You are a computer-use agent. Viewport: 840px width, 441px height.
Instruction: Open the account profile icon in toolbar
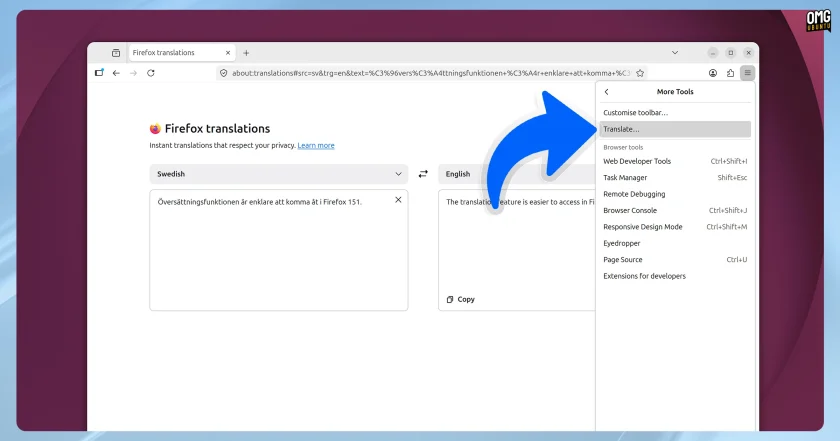[x=712, y=73]
